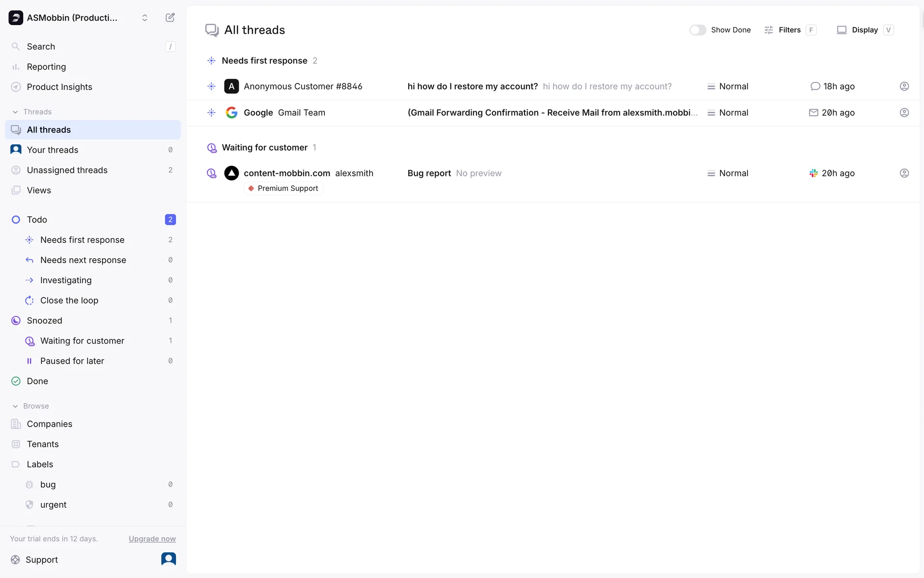Collapse the Browse section
The image size is (924, 578).
[15, 406]
